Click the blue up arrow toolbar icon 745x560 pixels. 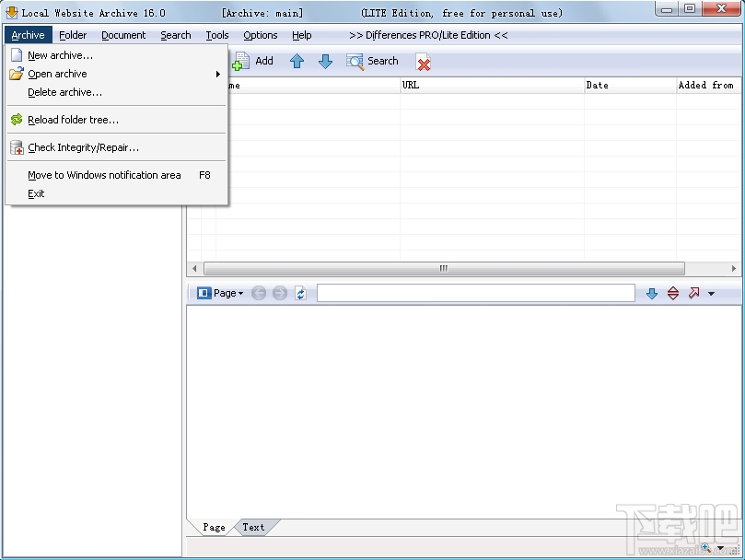pyautogui.click(x=297, y=62)
